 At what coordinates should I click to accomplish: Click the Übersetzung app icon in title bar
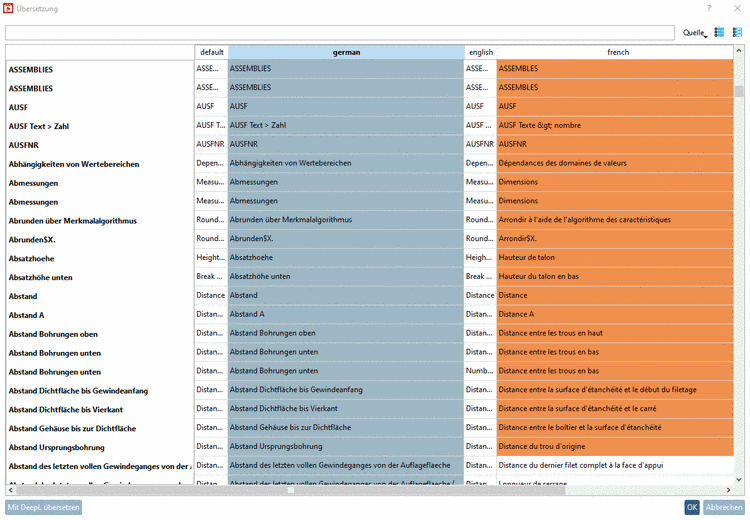click(8, 9)
